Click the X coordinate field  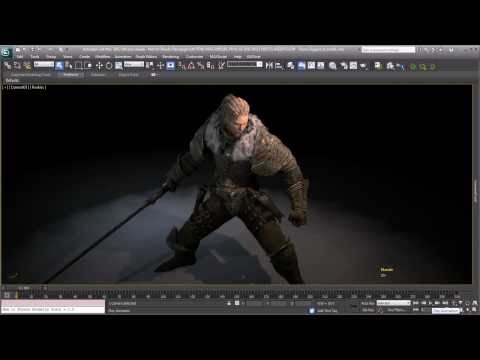(x=254, y=303)
